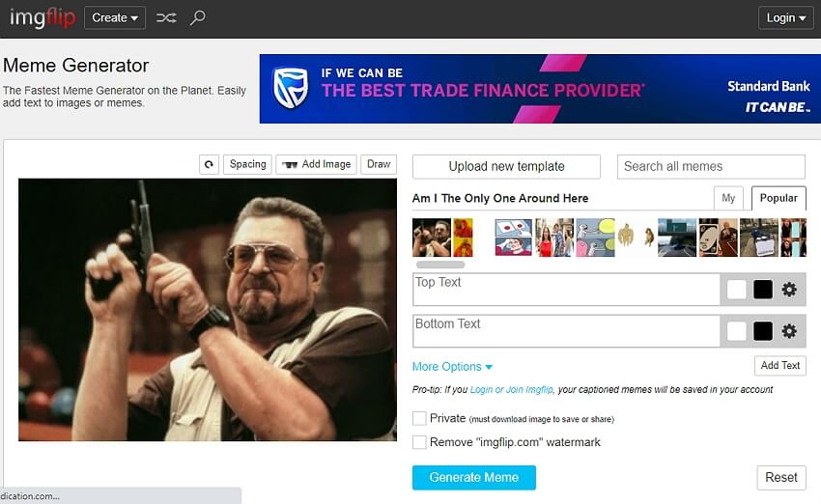
Task: Switch to the My templates tab
Action: (728, 198)
